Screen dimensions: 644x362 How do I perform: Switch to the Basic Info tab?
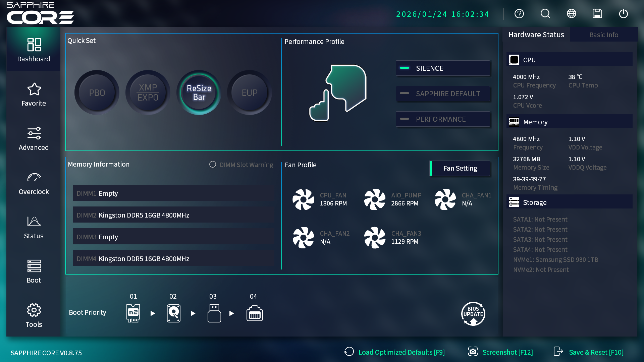pos(604,35)
